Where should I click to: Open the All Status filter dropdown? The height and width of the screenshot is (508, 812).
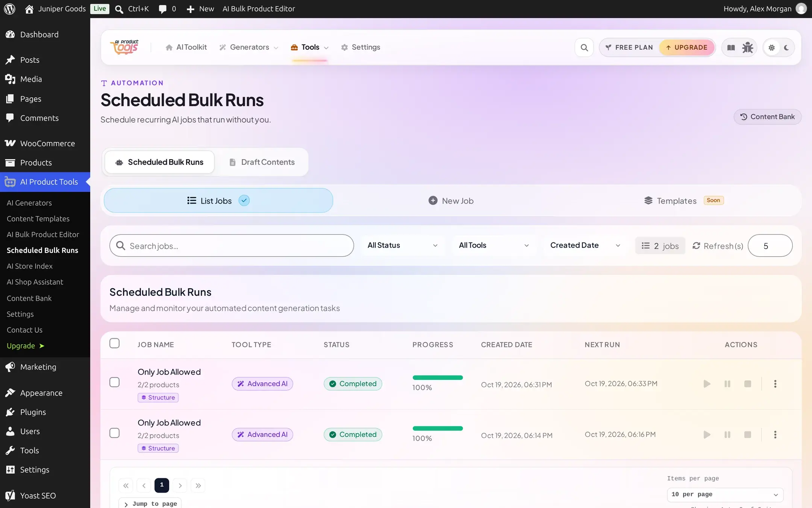click(403, 245)
